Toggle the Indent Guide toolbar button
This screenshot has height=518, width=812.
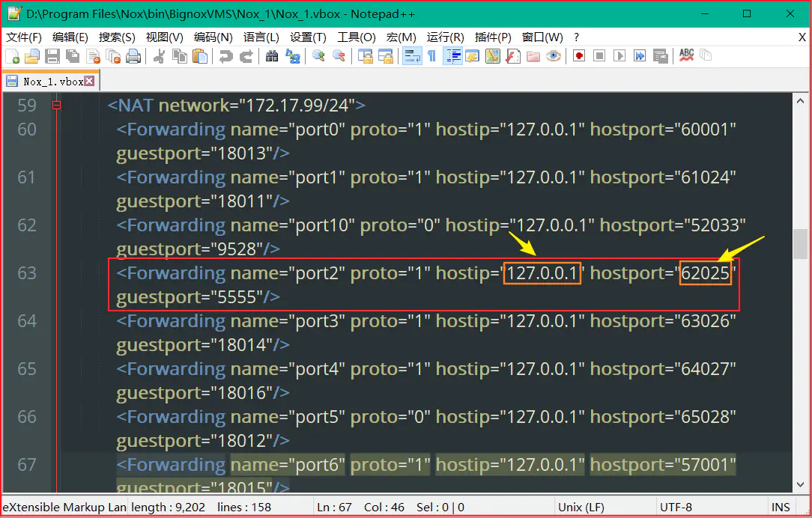(x=452, y=56)
